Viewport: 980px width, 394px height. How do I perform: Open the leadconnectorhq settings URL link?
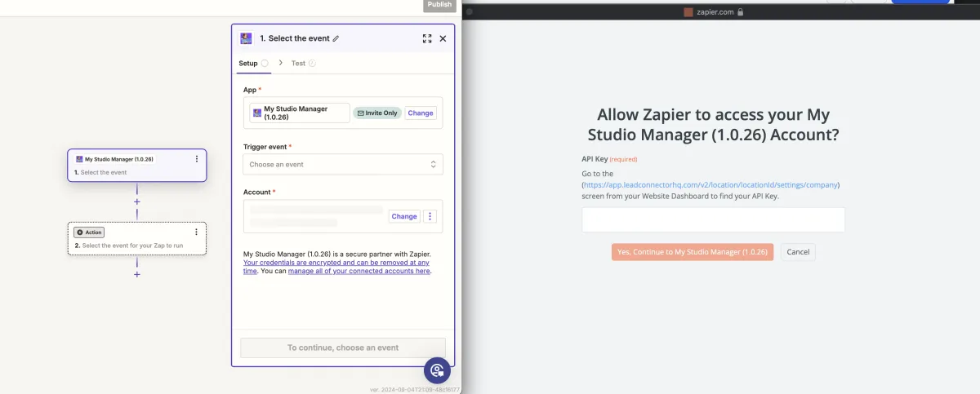(710, 184)
